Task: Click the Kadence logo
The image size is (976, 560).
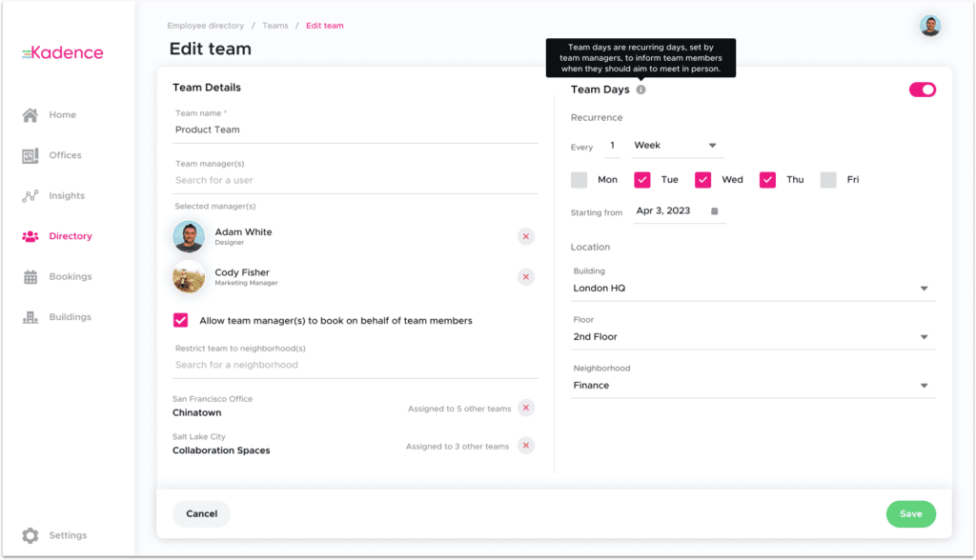Action: point(62,53)
